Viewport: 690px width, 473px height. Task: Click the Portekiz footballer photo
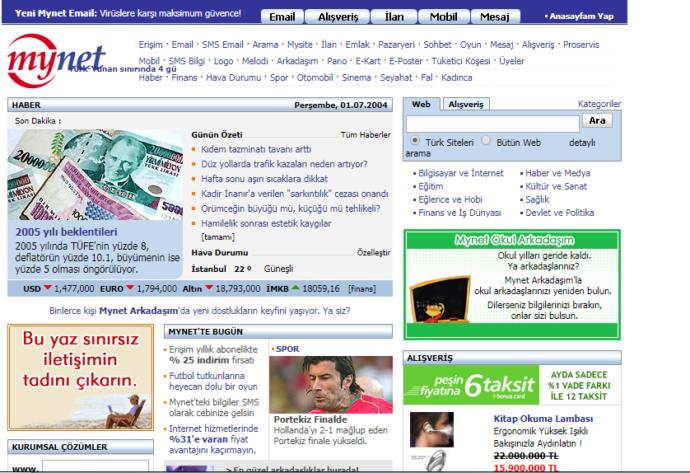pos(331,385)
